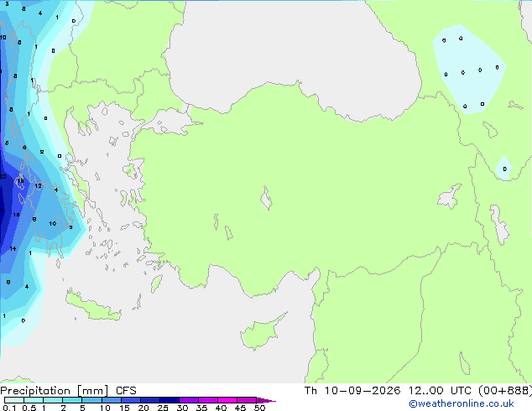
Task: Choose the 15–20 mm blue legend swatch
Action: 130,400
